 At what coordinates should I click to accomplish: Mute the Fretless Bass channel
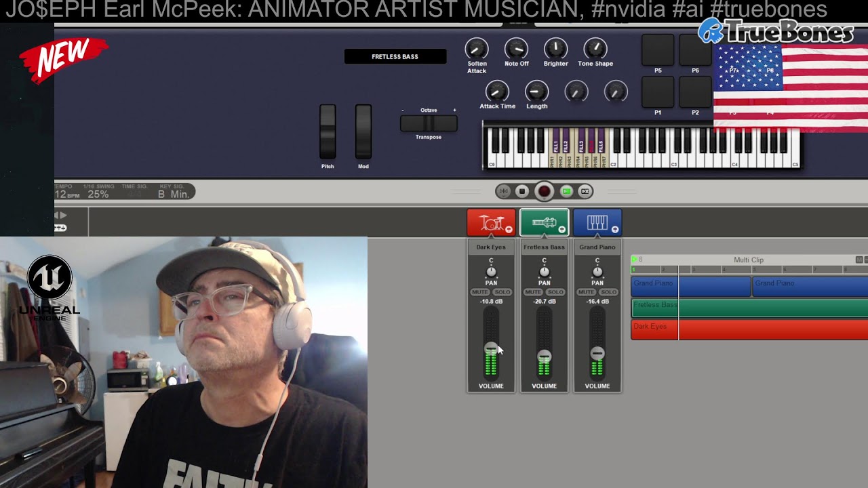click(x=533, y=292)
